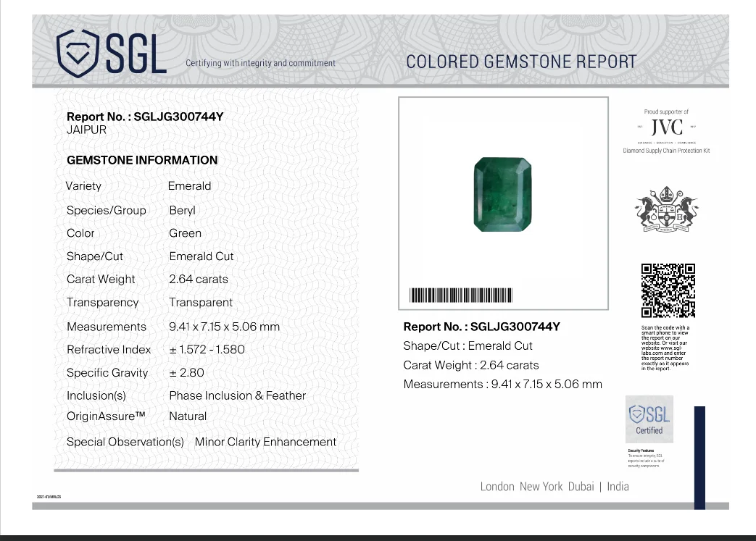Click the Report No. under the gemstone photo

482,327
